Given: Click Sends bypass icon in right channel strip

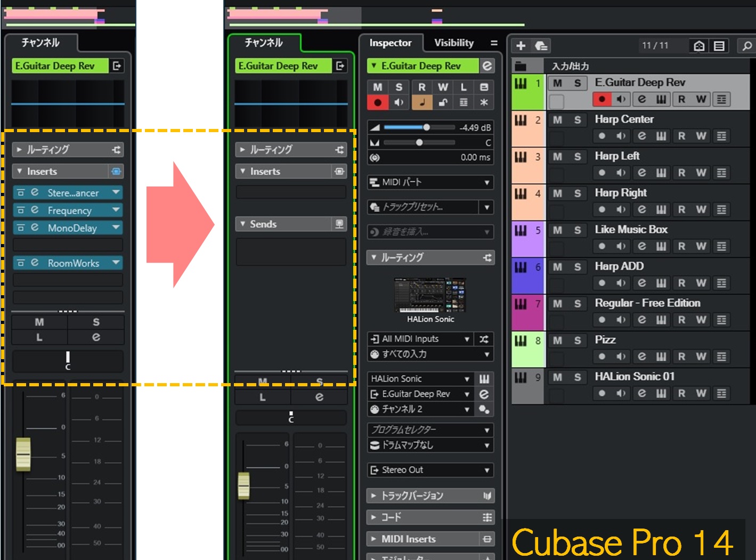Looking at the screenshot, I should click(x=339, y=224).
